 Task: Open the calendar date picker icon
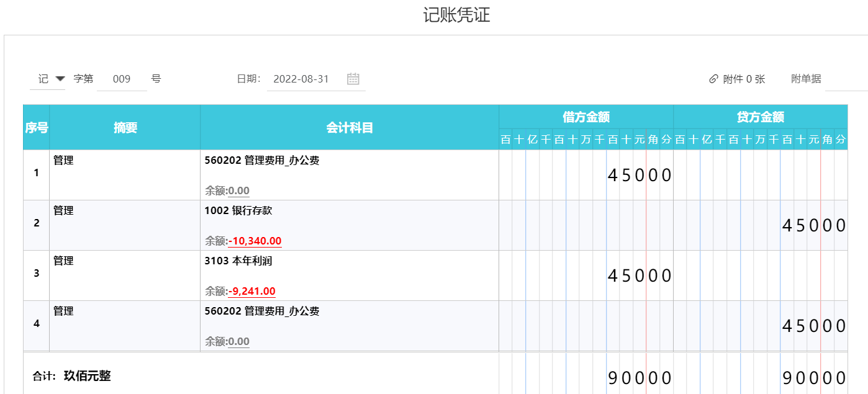click(353, 79)
